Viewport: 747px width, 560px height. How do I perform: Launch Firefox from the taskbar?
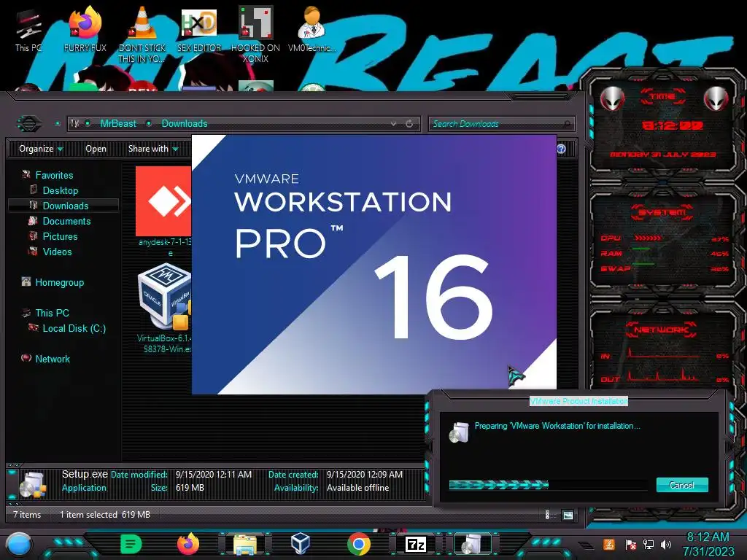coord(187,544)
